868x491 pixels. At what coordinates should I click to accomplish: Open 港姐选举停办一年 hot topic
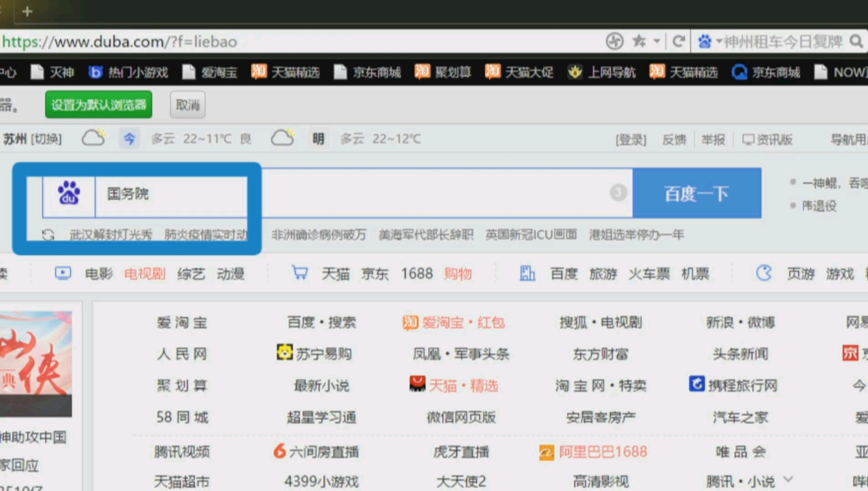click(636, 235)
